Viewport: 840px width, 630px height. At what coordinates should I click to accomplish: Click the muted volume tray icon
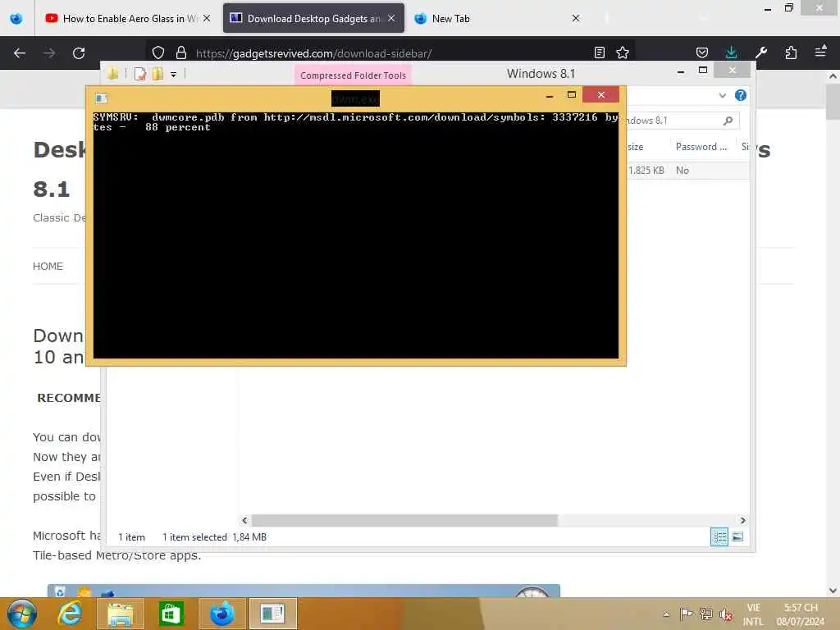(x=726, y=614)
